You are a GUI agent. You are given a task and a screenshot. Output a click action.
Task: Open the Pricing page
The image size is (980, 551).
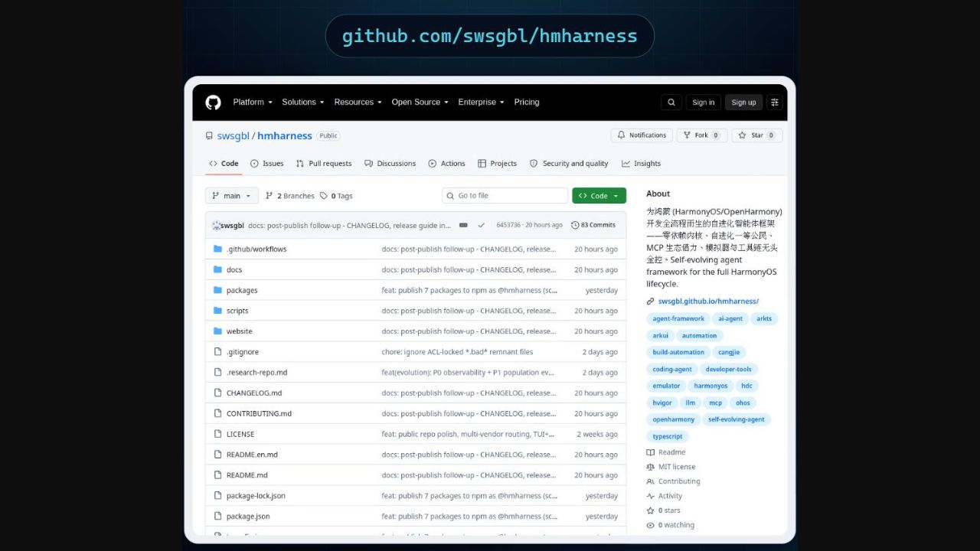point(527,103)
